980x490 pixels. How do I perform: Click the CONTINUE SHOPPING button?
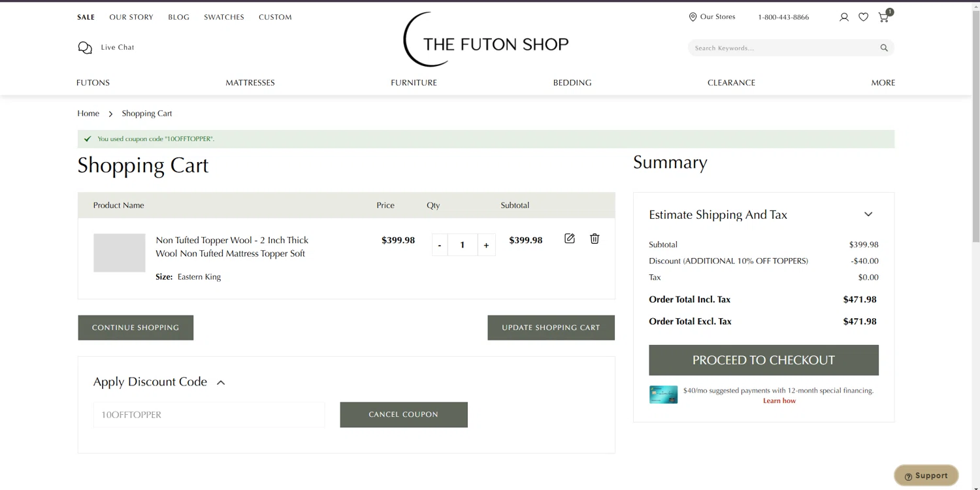tap(136, 328)
